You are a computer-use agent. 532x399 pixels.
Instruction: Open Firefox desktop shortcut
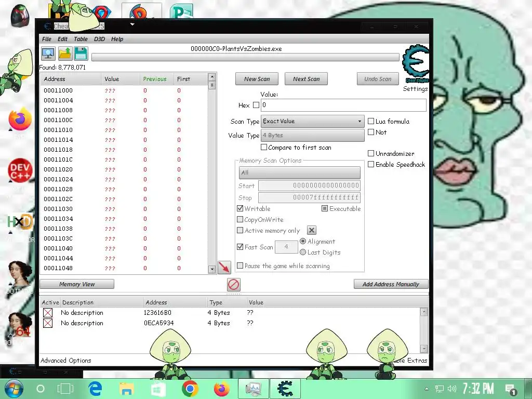(x=20, y=119)
